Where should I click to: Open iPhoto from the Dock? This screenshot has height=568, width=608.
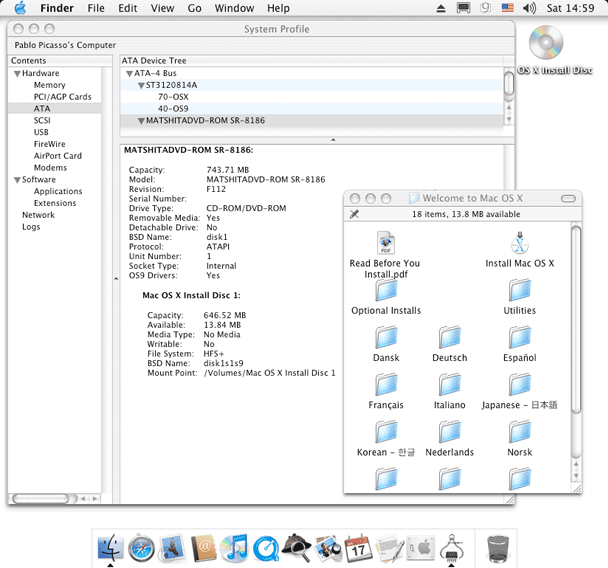pos(327,548)
